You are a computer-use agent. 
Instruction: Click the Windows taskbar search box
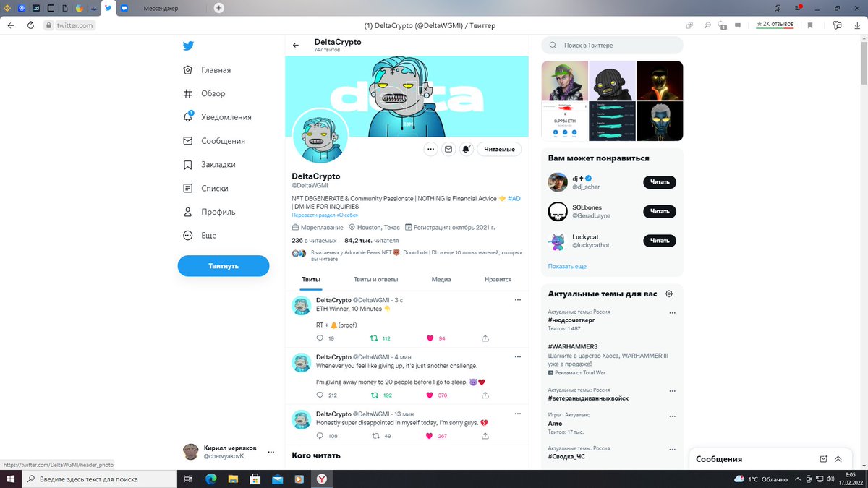click(99, 479)
